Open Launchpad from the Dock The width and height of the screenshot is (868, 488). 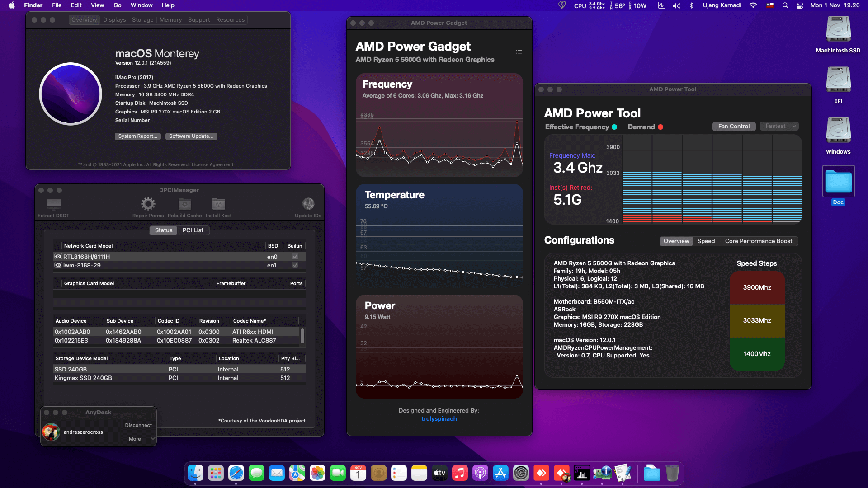[x=216, y=473]
